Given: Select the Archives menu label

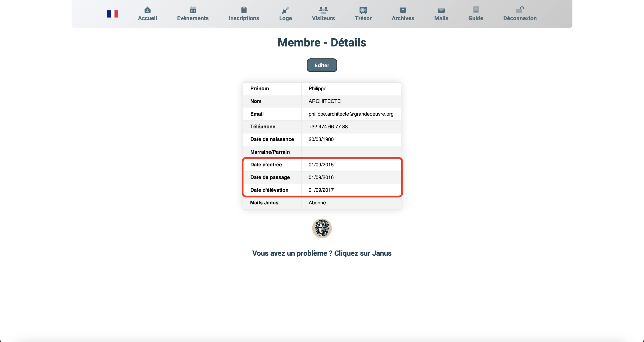Looking at the screenshot, I should [x=403, y=18].
